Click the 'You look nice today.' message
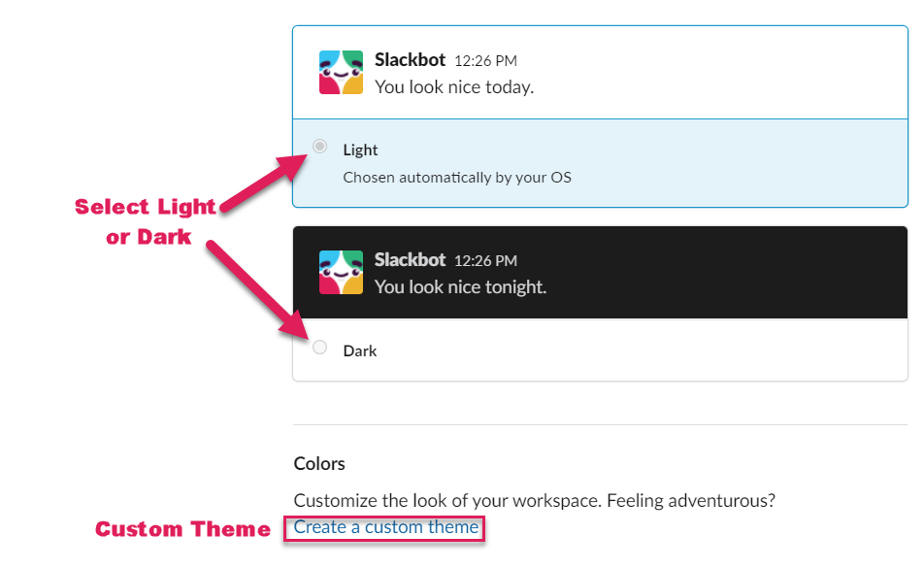Viewport: 924px width, 568px height. pos(454,87)
